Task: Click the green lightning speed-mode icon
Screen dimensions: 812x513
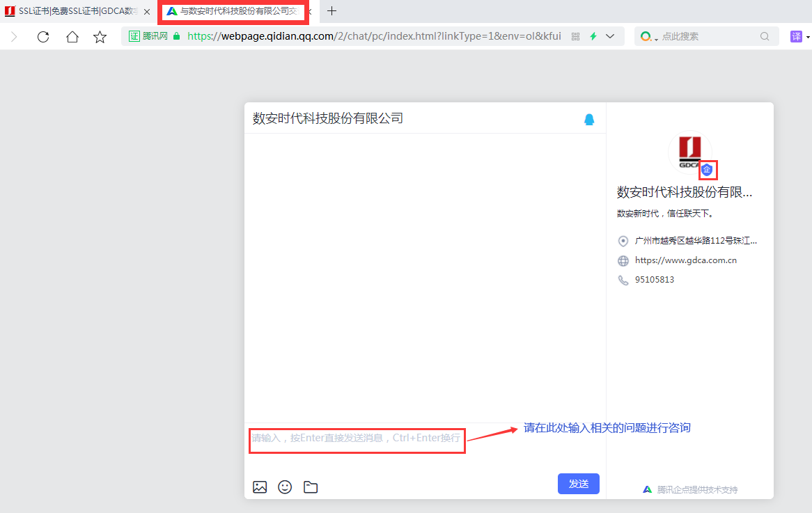Action: click(593, 36)
